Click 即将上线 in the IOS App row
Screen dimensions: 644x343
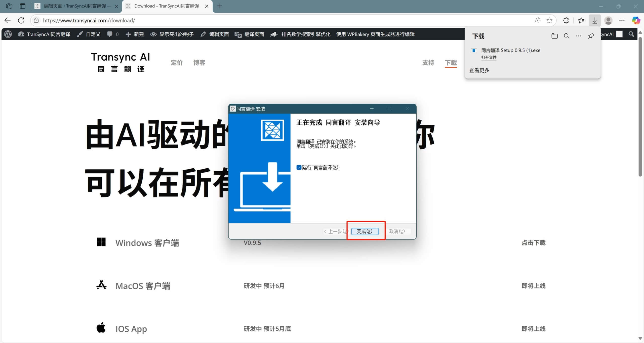click(533, 329)
